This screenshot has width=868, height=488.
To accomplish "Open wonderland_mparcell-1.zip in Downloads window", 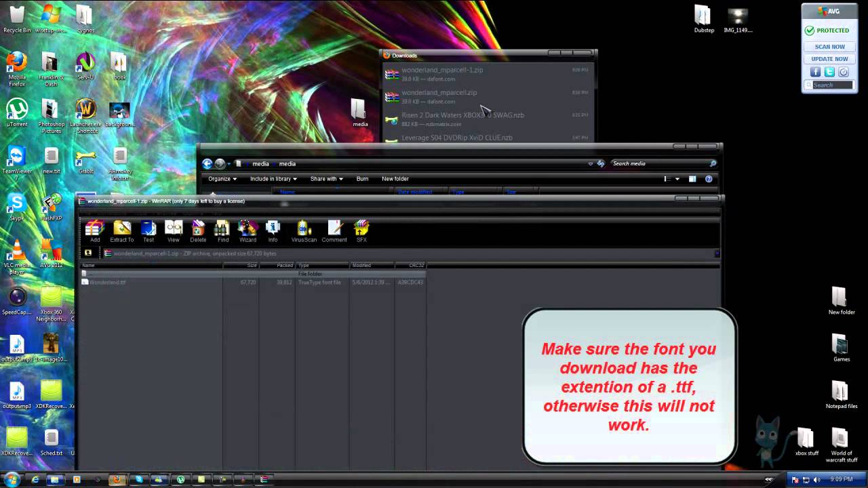I will coord(487,74).
